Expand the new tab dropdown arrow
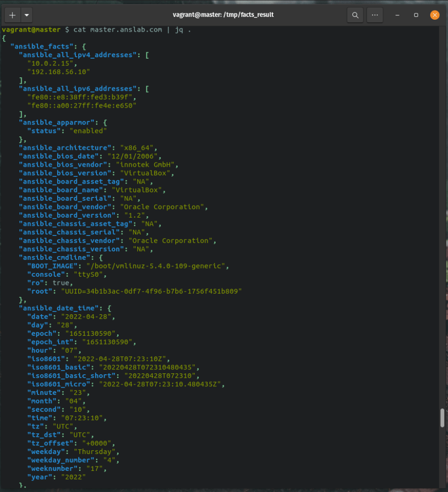The height and width of the screenshot is (492, 448). [x=26, y=15]
